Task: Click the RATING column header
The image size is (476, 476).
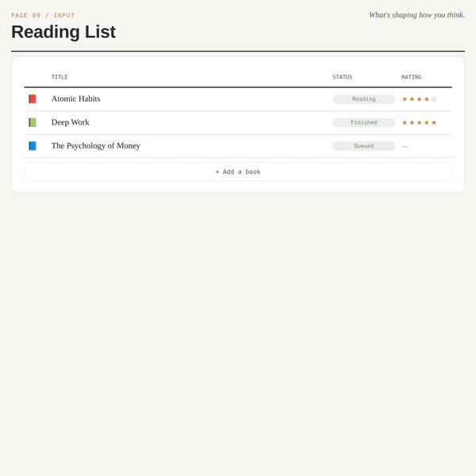Action: [x=411, y=77]
